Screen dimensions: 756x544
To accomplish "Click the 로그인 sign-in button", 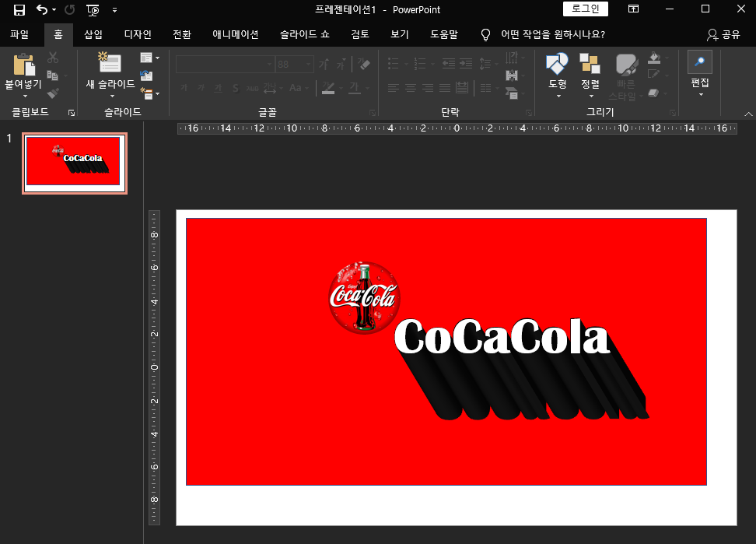I will 586,9.
